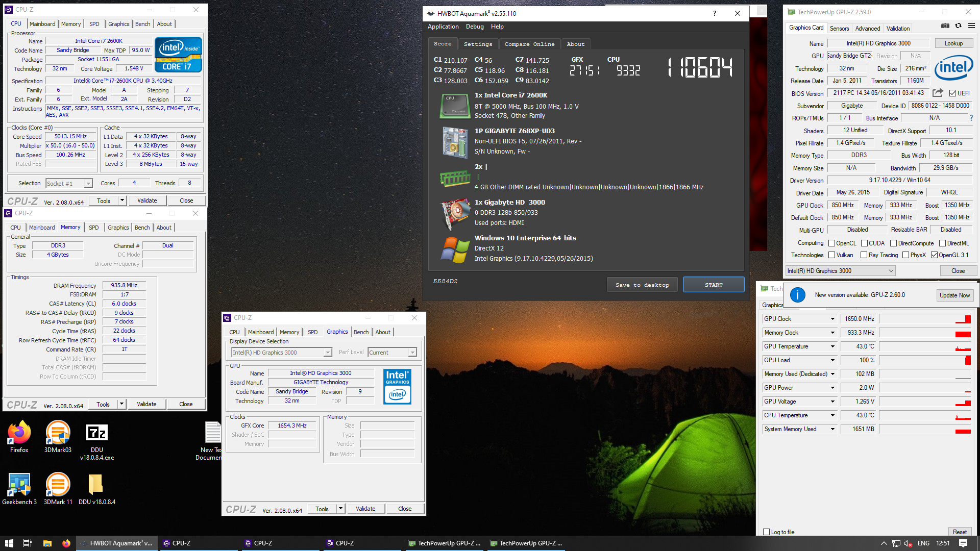
Task: Click GPU-Z refresh icon
Action: (x=958, y=26)
